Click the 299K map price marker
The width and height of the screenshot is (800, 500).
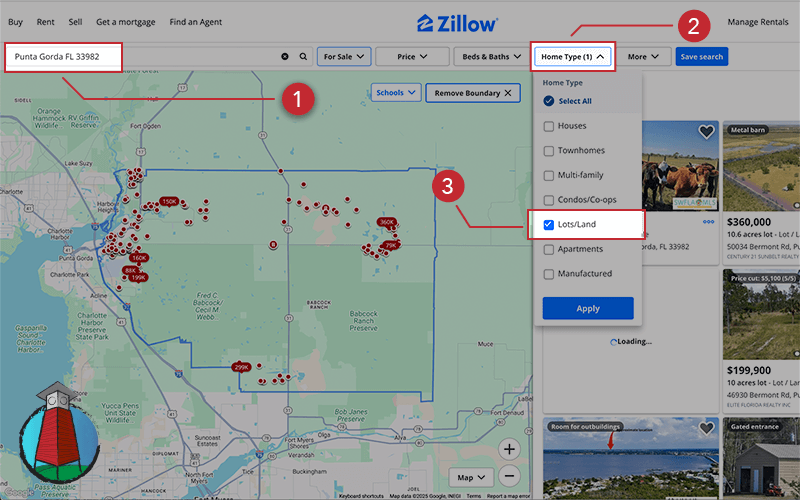pyautogui.click(x=241, y=367)
